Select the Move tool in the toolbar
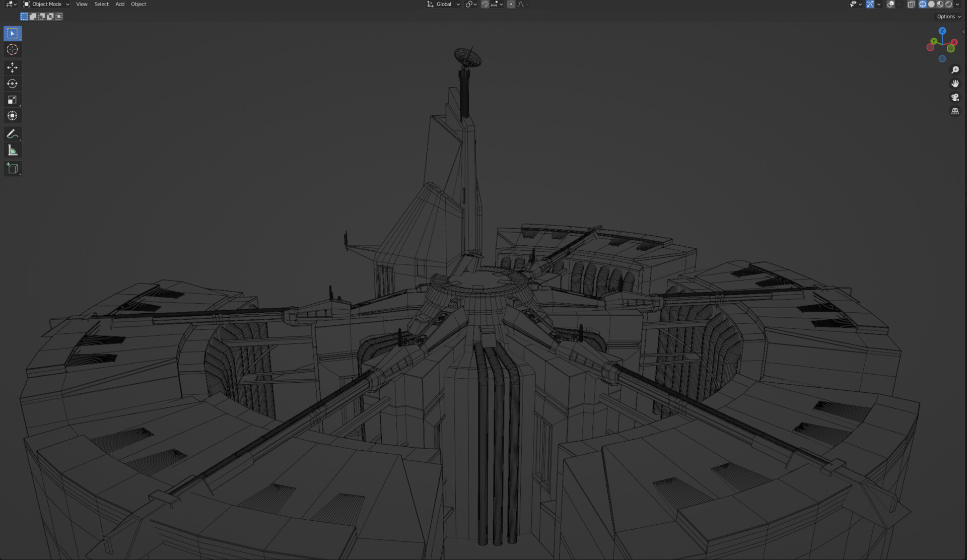This screenshot has height=560, width=967. pos(12,67)
